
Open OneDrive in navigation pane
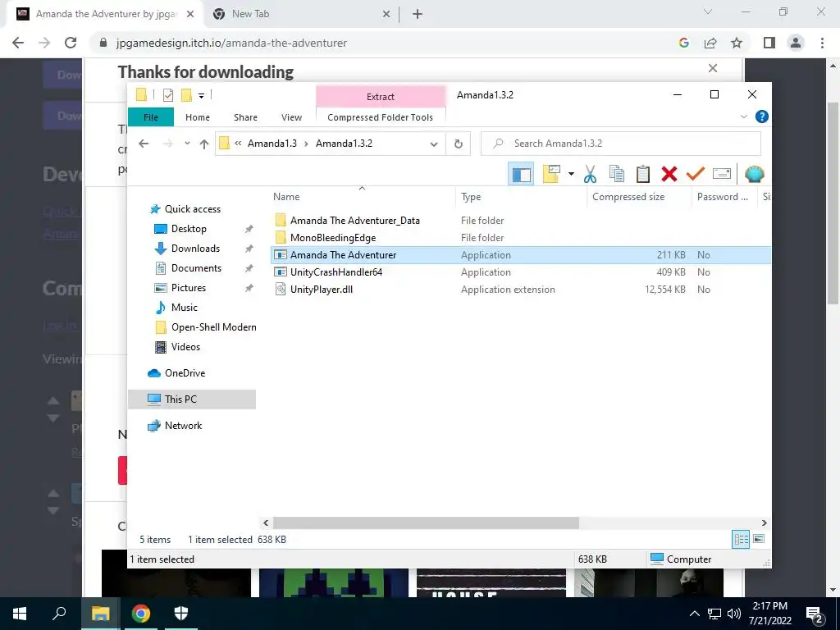click(185, 373)
